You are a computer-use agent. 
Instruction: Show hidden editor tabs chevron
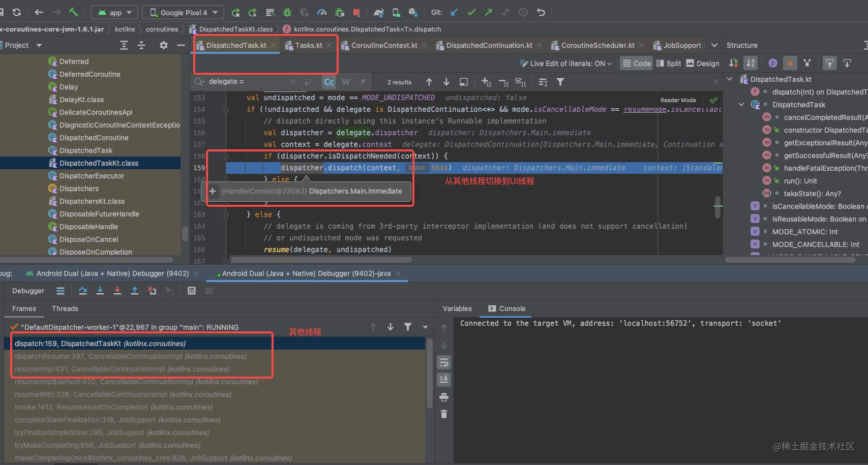click(x=714, y=45)
